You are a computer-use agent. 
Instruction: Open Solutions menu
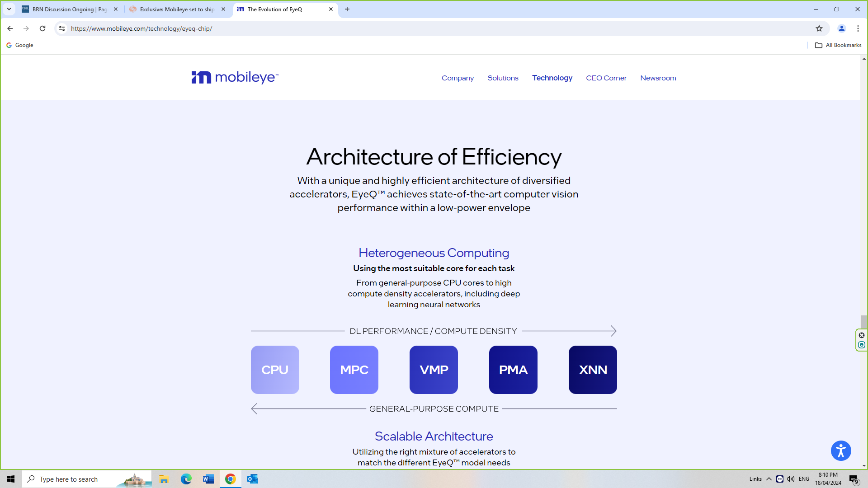click(503, 78)
